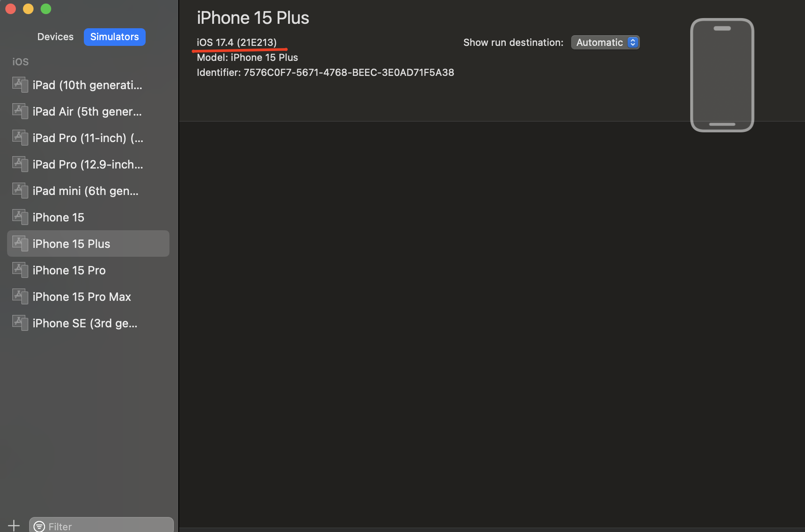Select the iPhone 15 Plus simulator row
This screenshot has height=532, width=805.
[88, 244]
